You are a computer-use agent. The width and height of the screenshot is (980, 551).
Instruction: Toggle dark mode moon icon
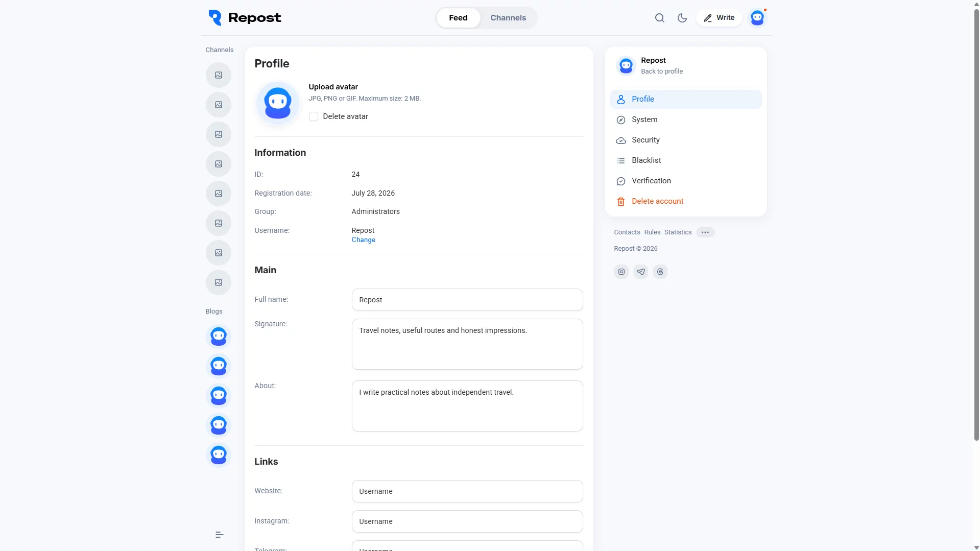(682, 18)
